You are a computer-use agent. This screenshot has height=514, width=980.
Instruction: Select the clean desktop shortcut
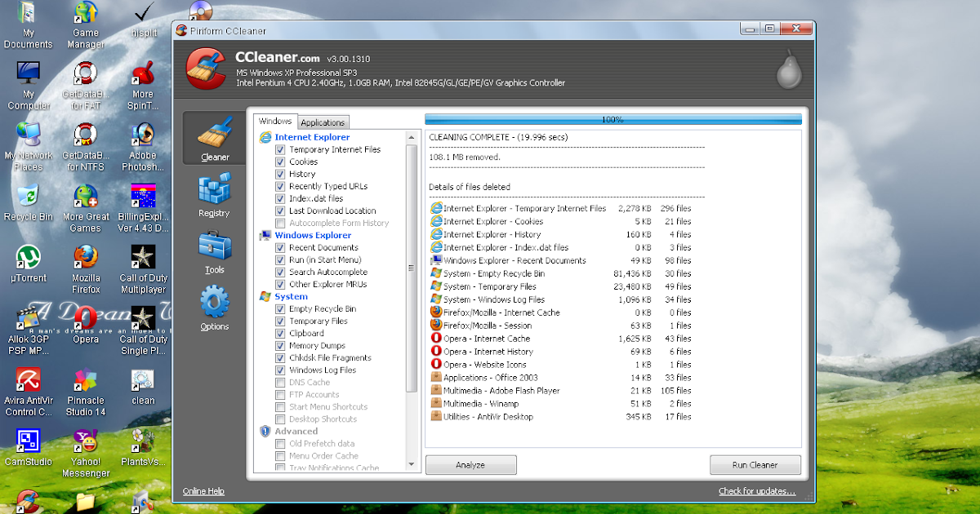tap(143, 387)
